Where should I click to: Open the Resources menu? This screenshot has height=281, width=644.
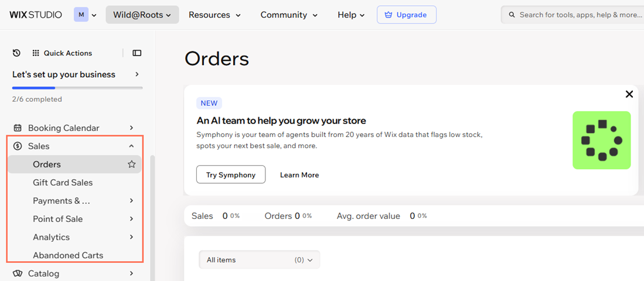[x=214, y=15]
